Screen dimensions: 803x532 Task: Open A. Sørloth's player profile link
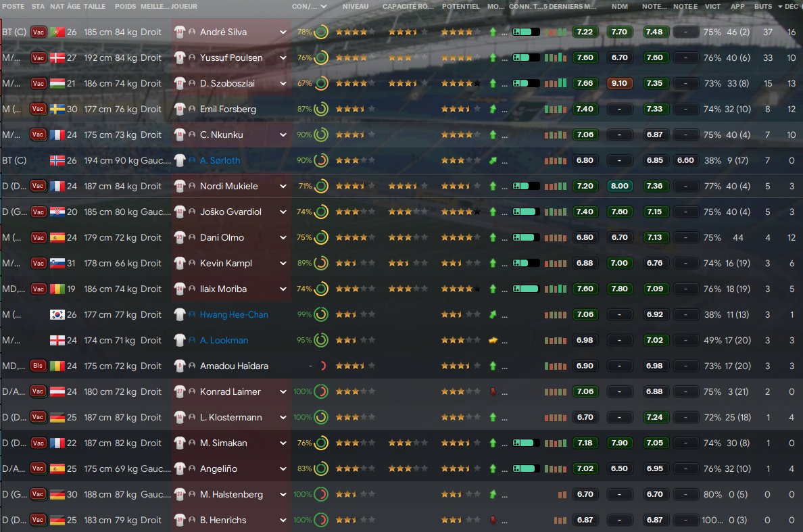click(220, 160)
